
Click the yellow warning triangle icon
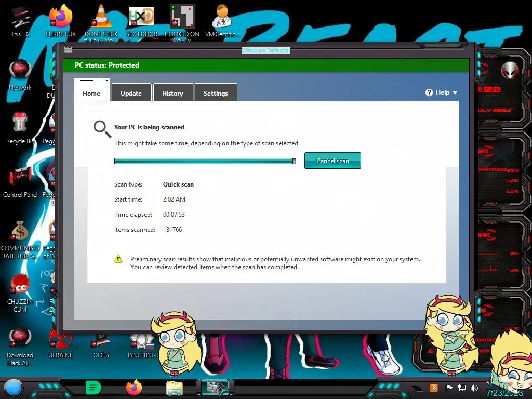click(x=118, y=259)
